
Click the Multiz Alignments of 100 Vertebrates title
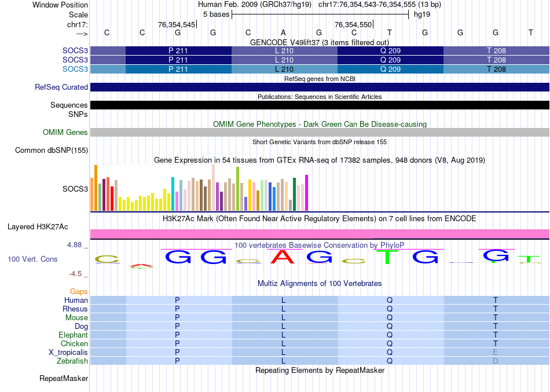[x=320, y=283]
